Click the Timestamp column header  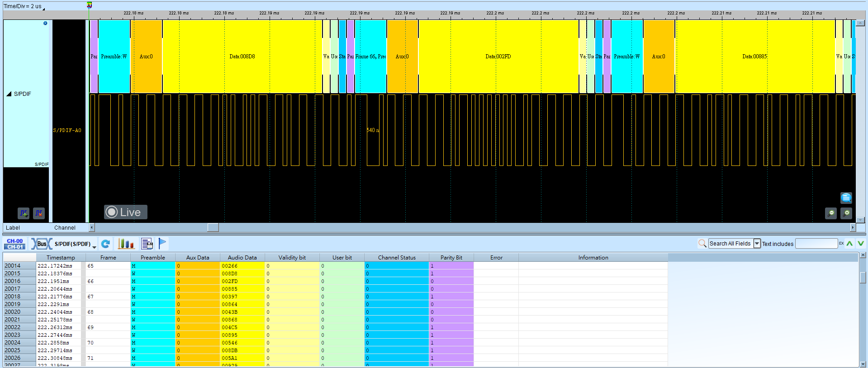pos(61,258)
